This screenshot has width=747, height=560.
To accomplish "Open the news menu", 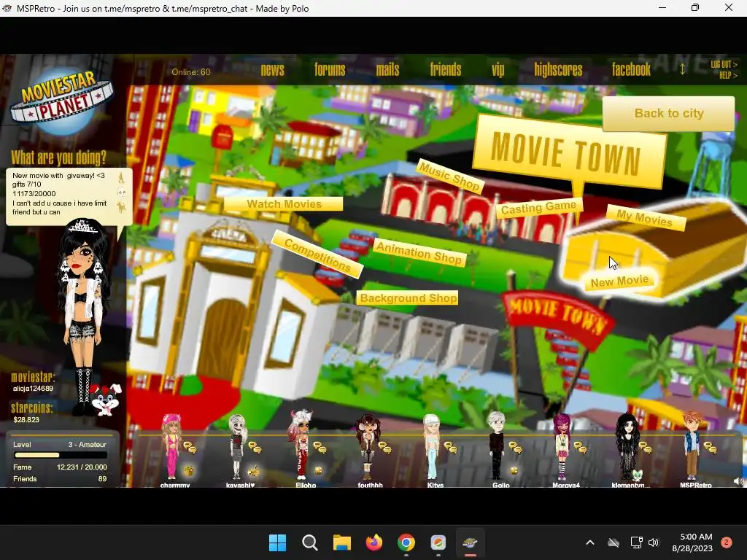I will (x=273, y=70).
